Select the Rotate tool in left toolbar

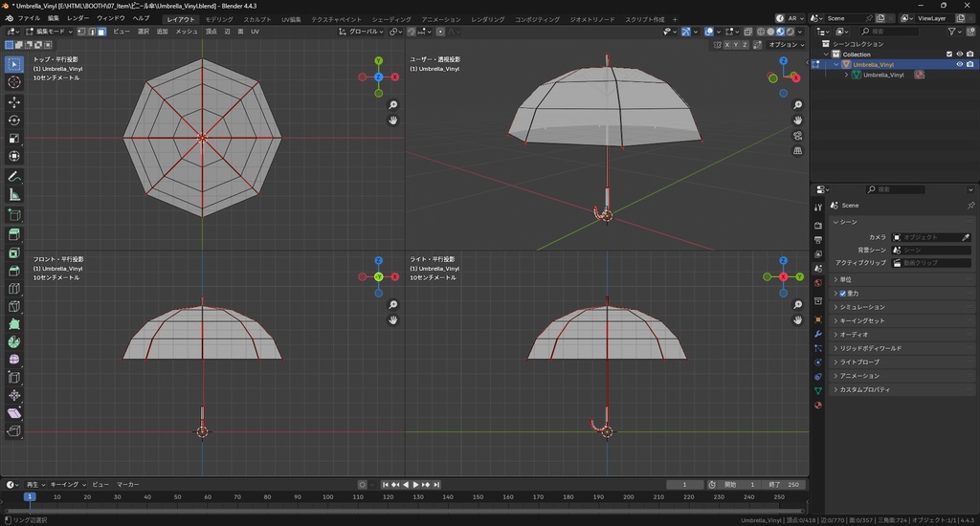click(x=14, y=121)
